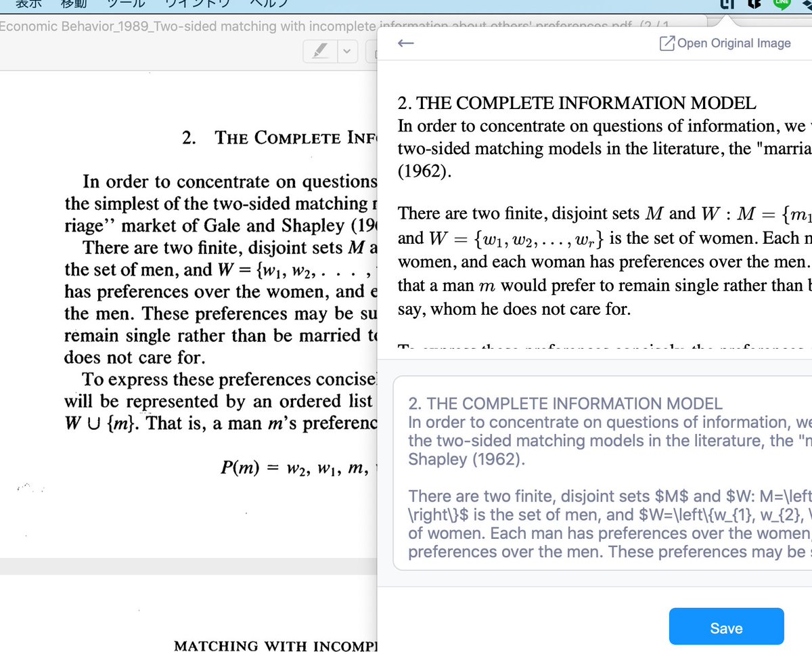The width and height of the screenshot is (812, 652).
Task: Click PDF section heading '2. THE COMPLETE INF'
Action: [x=279, y=137]
